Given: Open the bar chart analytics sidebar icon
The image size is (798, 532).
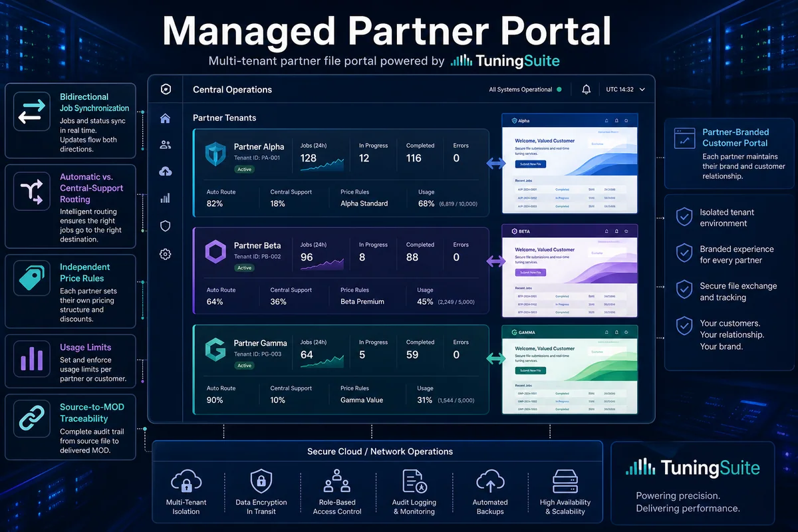Looking at the screenshot, I should tap(166, 198).
